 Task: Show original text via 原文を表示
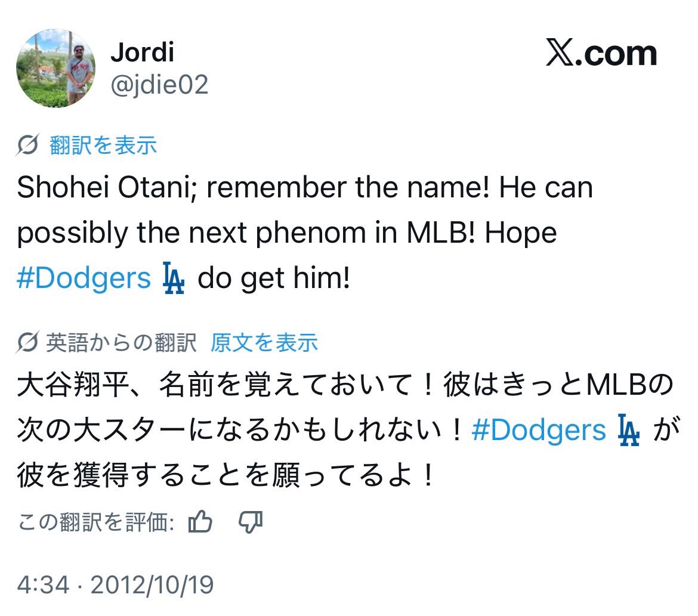pyautogui.click(x=264, y=343)
